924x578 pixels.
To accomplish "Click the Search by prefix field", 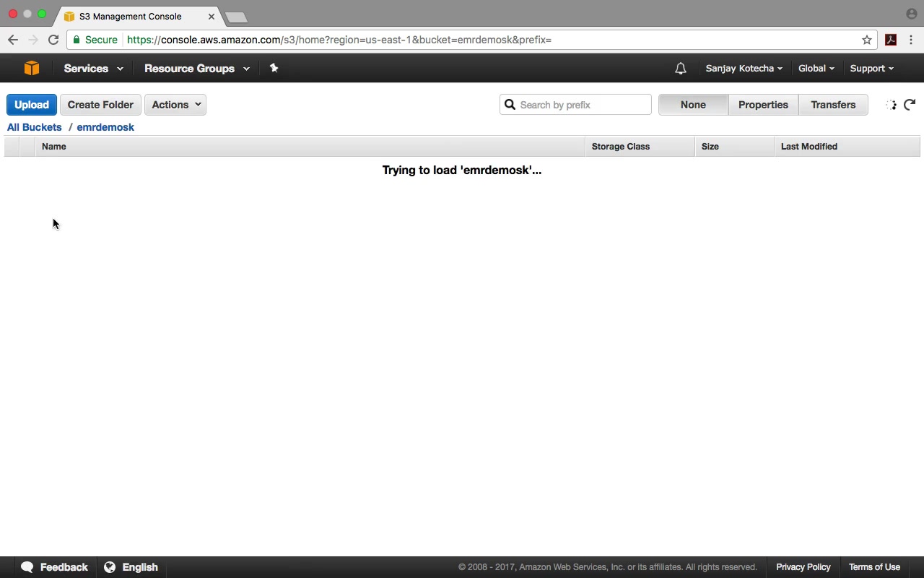I will (x=575, y=105).
